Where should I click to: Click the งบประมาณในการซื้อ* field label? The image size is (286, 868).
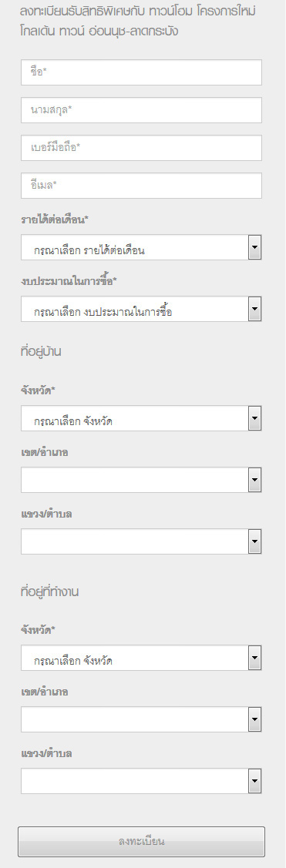(69, 281)
